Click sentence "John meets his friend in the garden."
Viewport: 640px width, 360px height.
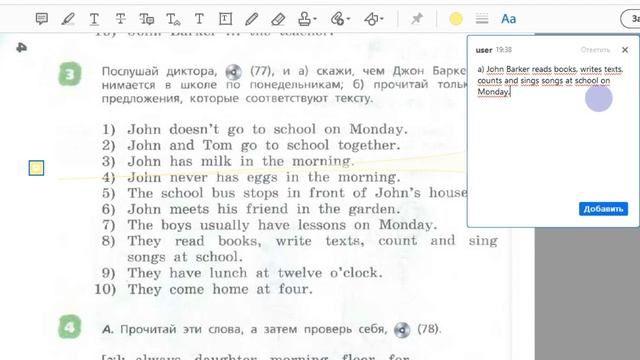264,209
